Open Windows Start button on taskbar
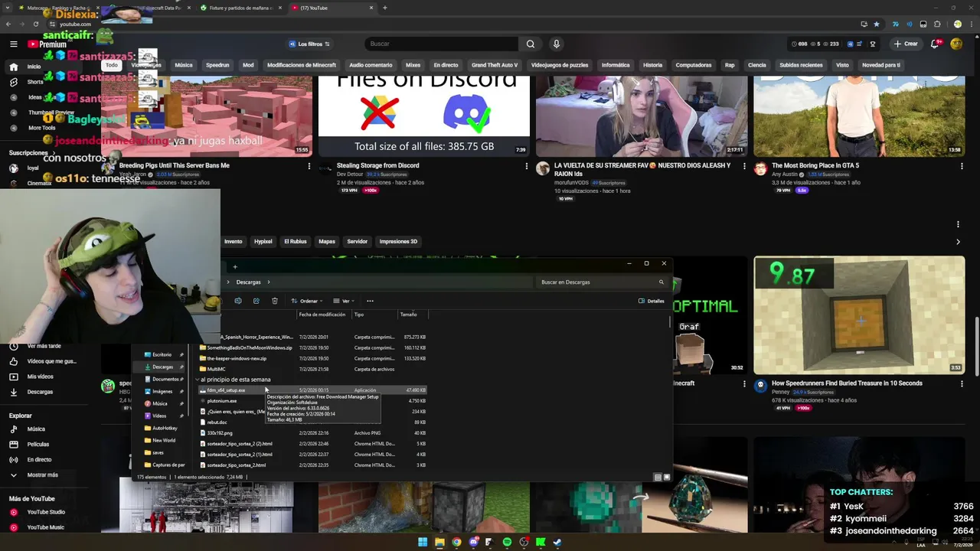The width and height of the screenshot is (980, 551). coord(423,542)
